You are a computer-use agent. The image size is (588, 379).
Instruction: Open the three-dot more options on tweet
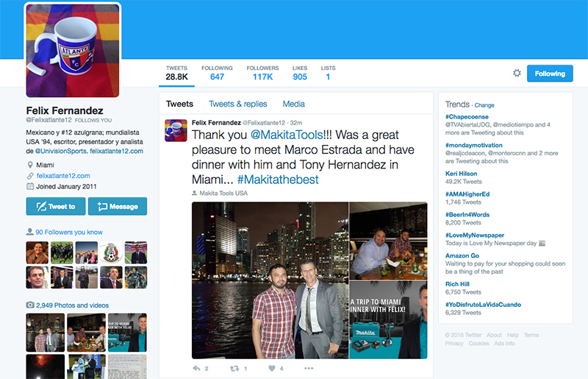tap(309, 369)
